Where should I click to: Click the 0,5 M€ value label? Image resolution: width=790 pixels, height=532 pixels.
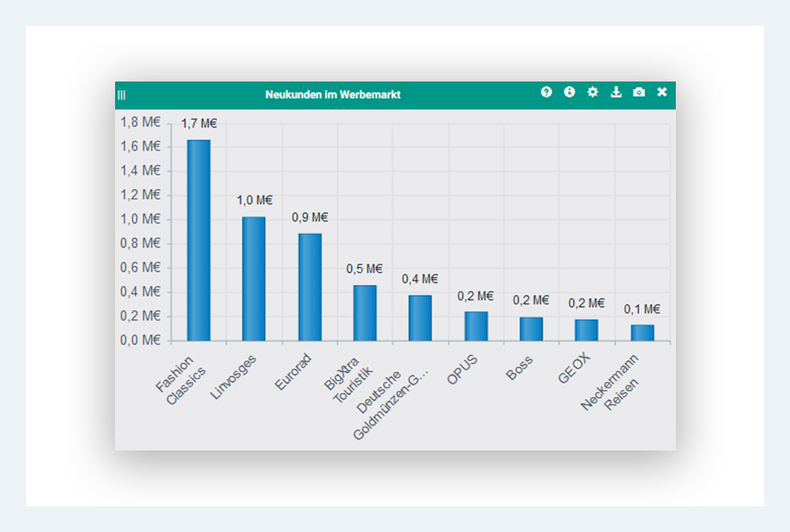[x=364, y=269]
